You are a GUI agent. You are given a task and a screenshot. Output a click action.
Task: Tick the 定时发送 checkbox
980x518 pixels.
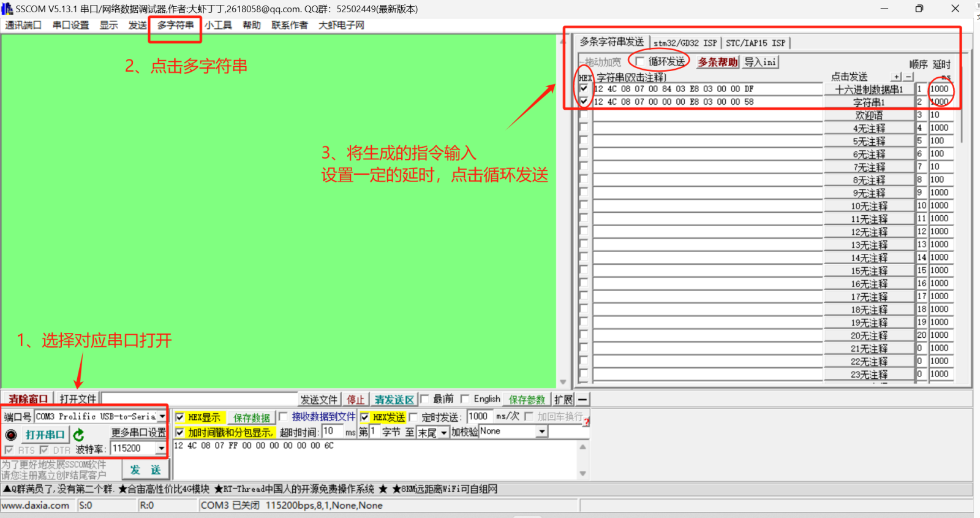pyautogui.click(x=413, y=417)
